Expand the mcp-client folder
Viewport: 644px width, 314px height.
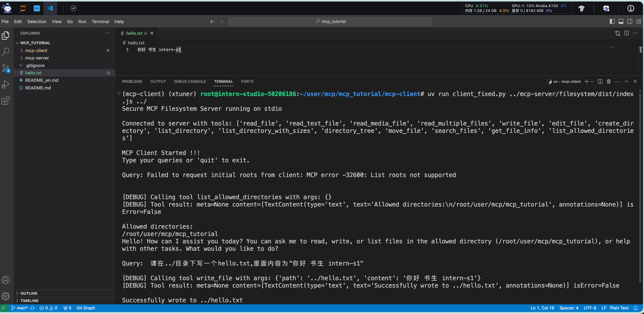[x=36, y=51]
